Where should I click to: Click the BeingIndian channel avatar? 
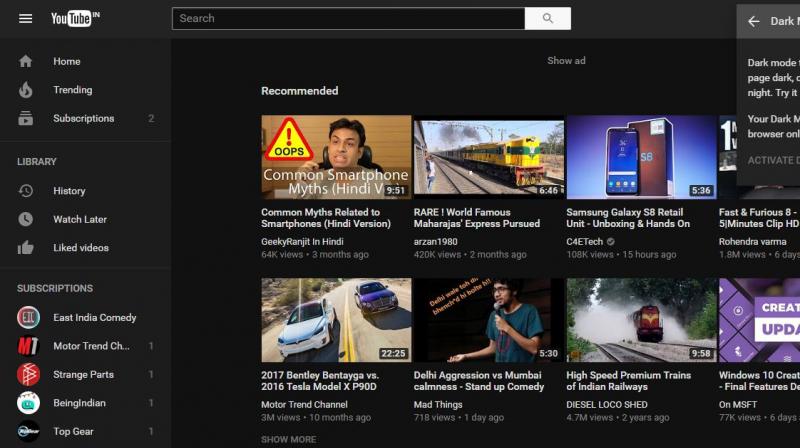(x=29, y=403)
